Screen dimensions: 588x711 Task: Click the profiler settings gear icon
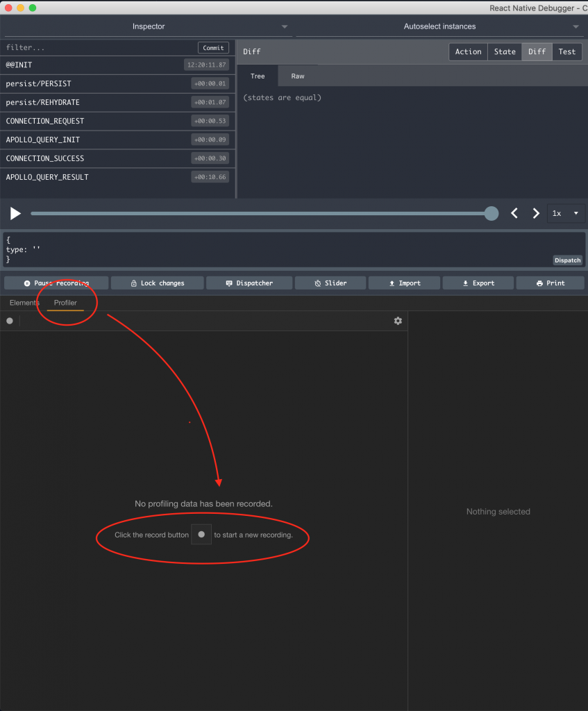[398, 321]
